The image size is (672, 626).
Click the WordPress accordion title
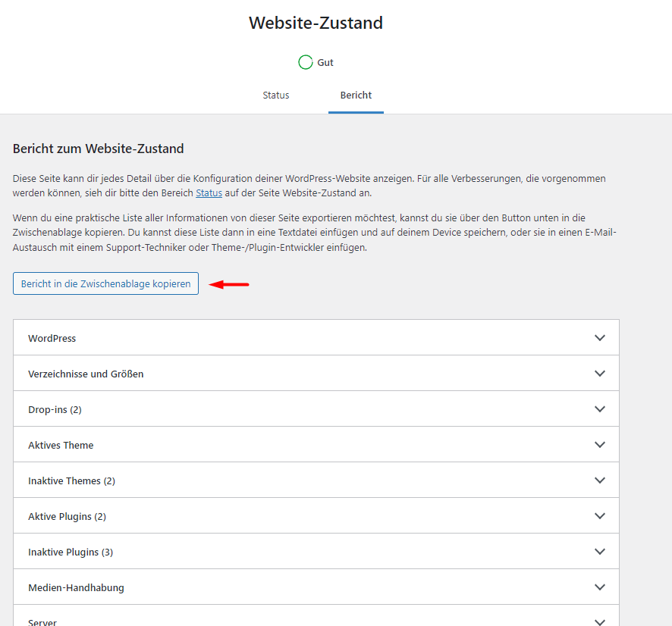coord(52,338)
